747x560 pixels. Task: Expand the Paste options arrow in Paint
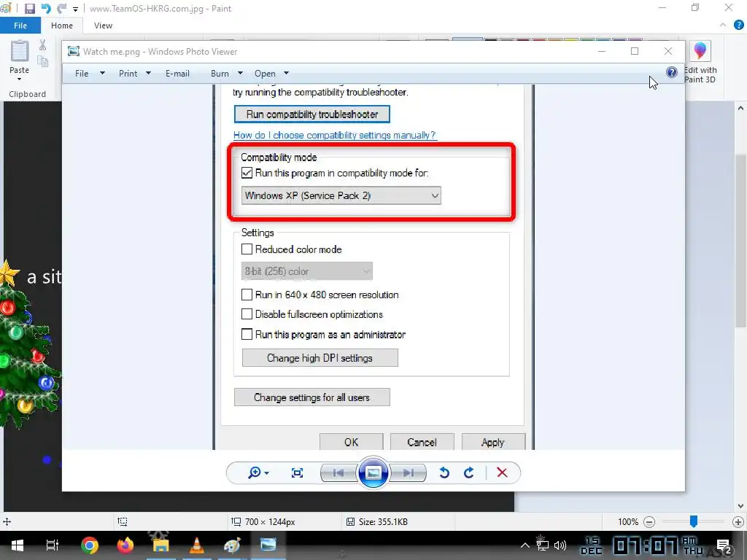[x=20, y=79]
